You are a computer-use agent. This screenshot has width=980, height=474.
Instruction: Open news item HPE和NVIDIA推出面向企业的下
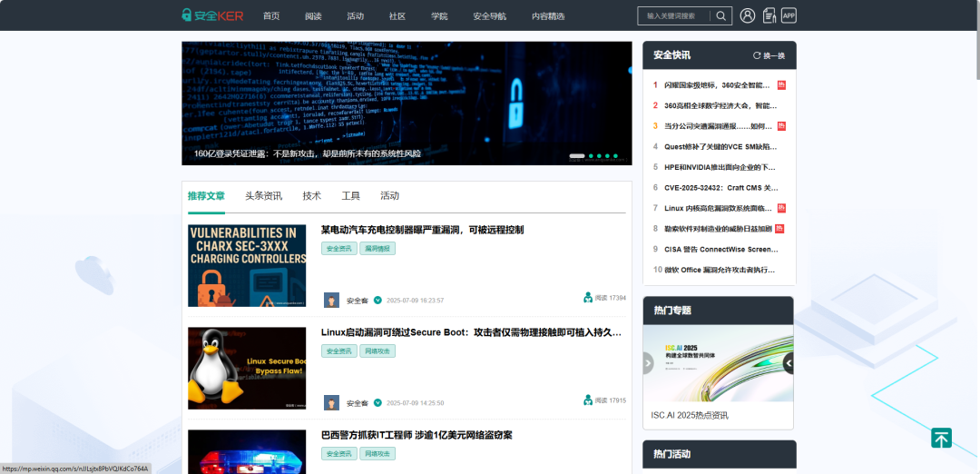coord(720,168)
